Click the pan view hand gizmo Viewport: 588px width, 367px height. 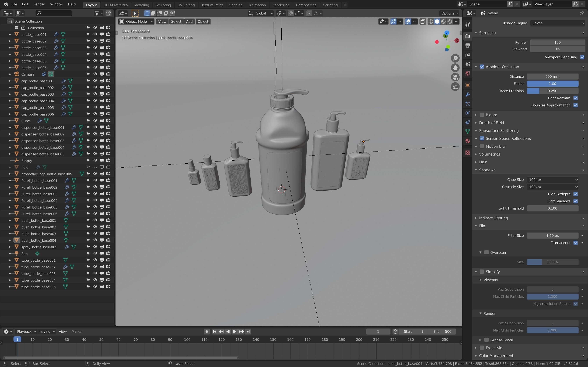455,68
